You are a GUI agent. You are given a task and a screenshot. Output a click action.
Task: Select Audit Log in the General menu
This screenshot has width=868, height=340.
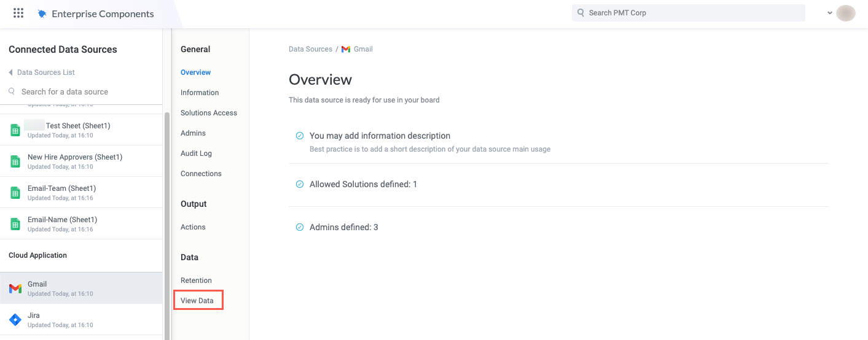tap(196, 153)
